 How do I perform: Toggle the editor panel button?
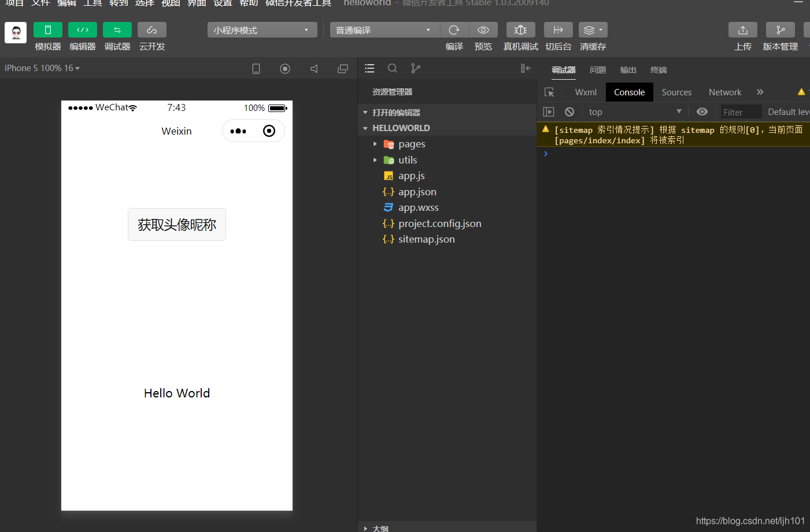(83, 30)
